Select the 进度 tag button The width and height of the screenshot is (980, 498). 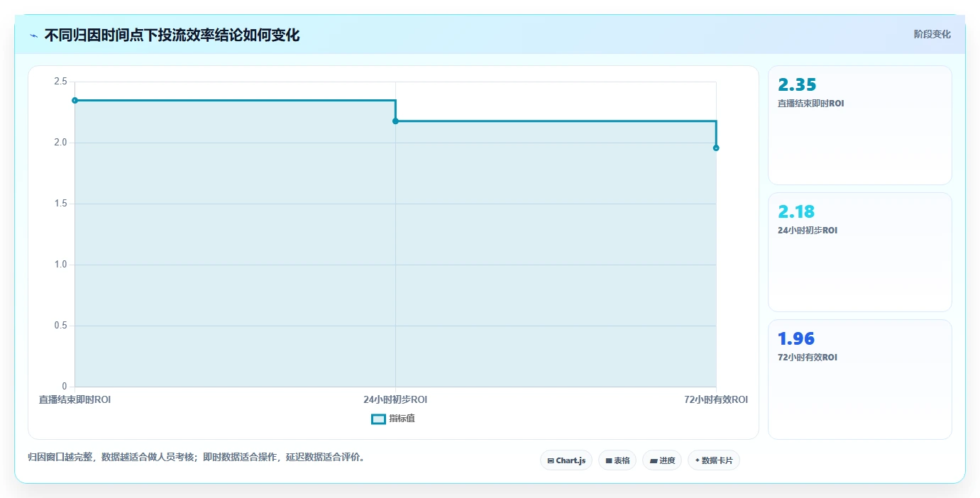[662, 460]
